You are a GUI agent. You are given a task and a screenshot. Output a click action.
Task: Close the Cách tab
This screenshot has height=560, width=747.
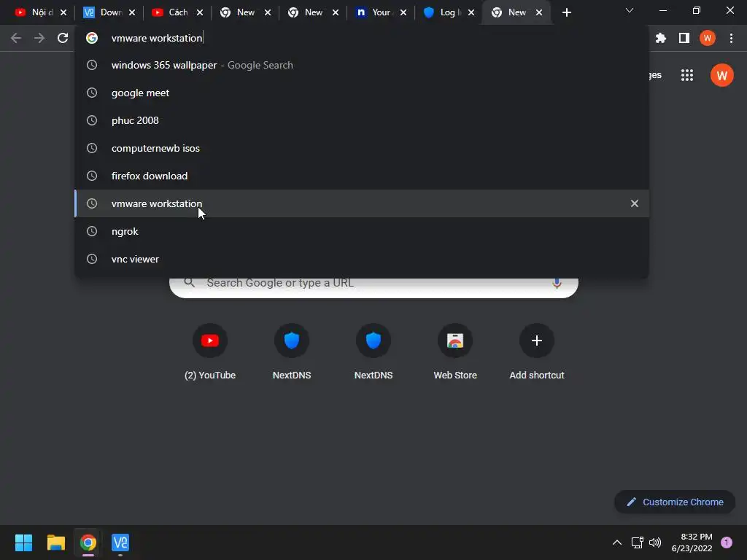tap(200, 12)
